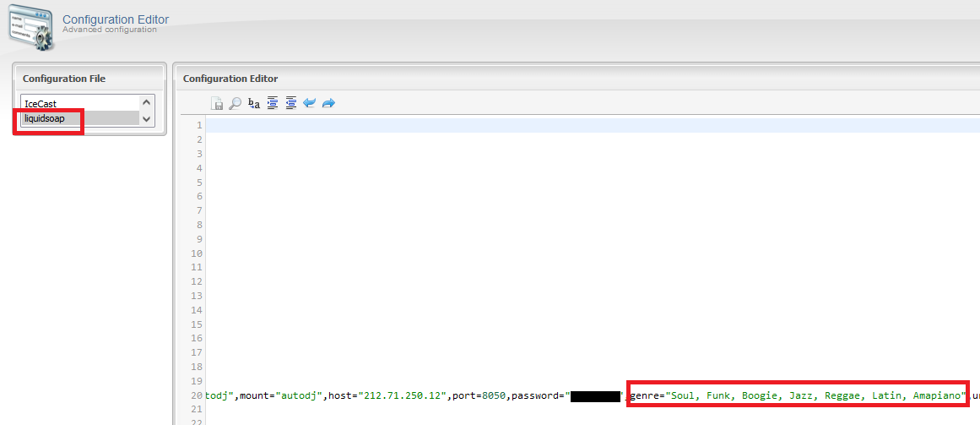Click the Outdent lines icon
The width and height of the screenshot is (980, 425).
(x=290, y=103)
